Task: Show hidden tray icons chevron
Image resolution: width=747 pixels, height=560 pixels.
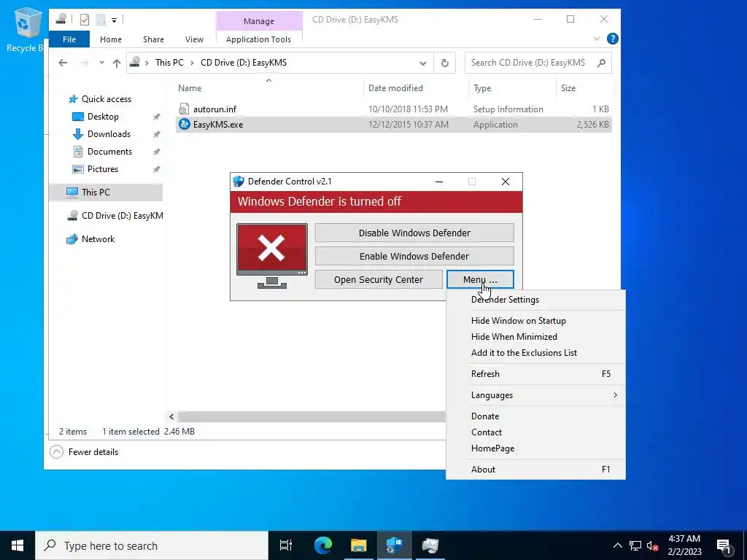Action: [x=617, y=545]
